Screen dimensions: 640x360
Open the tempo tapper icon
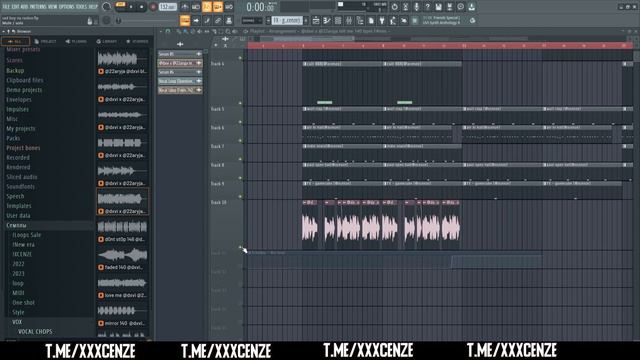(393, 20)
